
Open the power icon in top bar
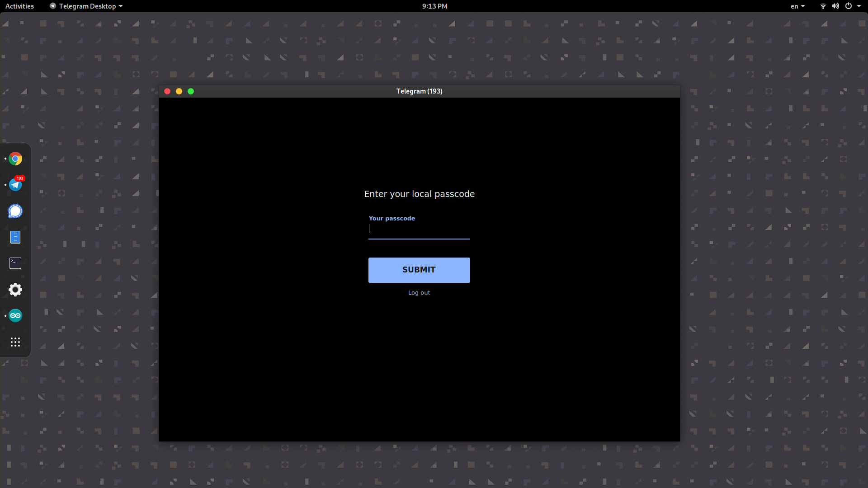[x=849, y=6]
